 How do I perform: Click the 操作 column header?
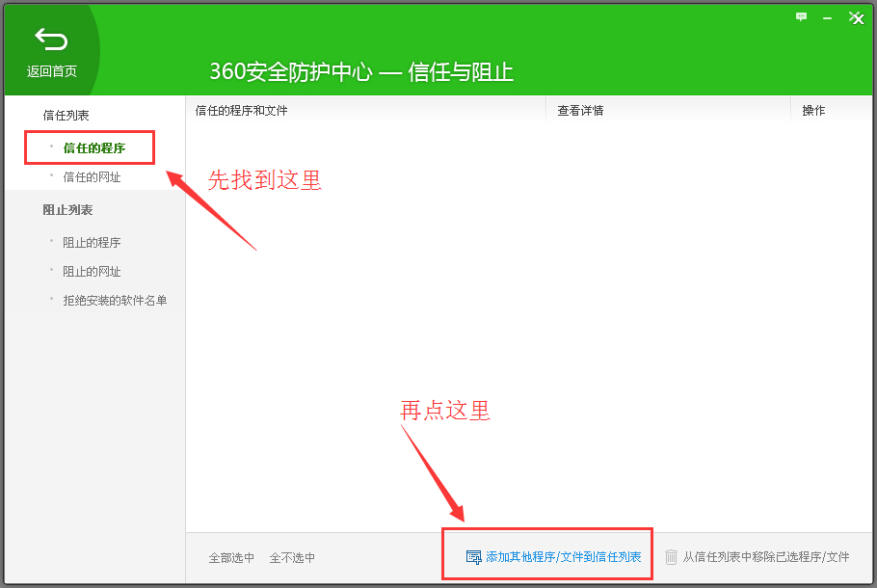813,111
